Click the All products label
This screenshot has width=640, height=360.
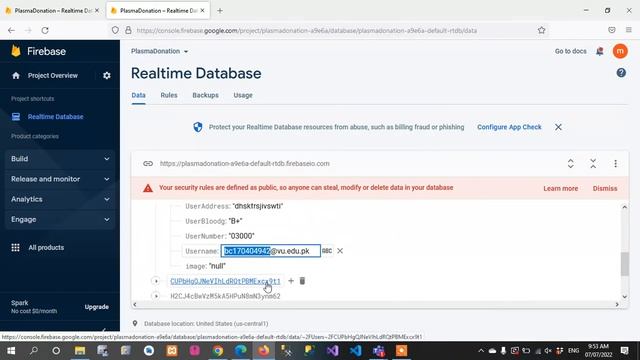(x=46, y=248)
